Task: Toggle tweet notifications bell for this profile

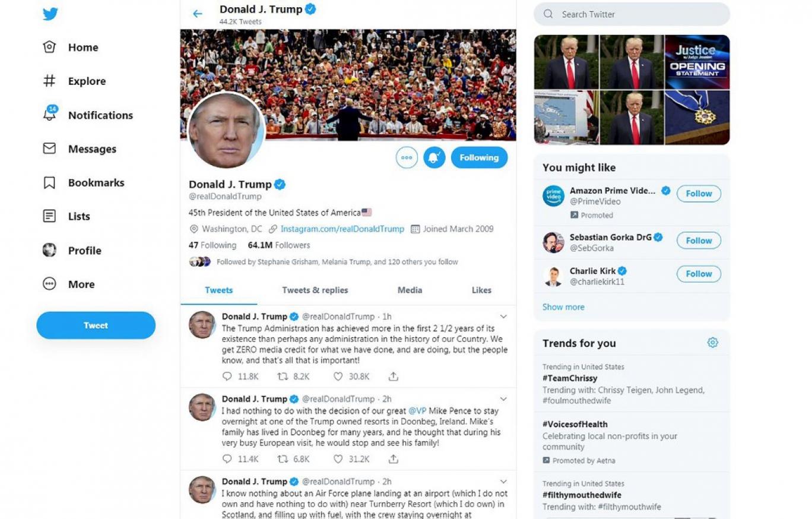Action: [434, 157]
